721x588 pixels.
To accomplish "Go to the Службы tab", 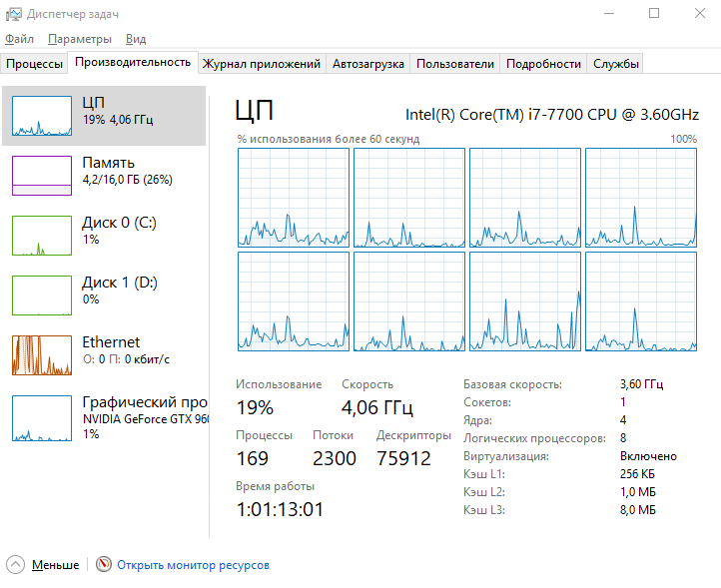I will [615, 64].
